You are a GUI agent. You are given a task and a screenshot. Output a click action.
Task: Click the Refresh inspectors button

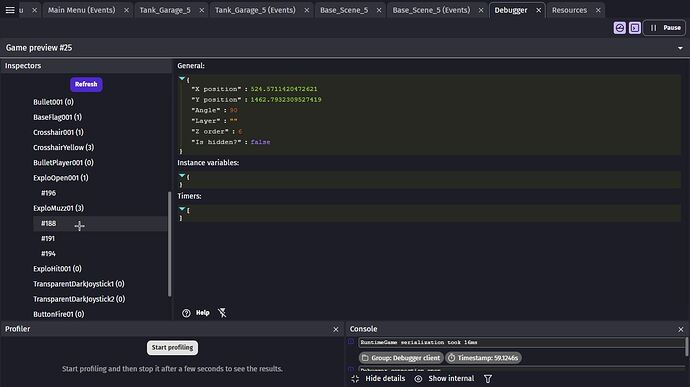coord(86,84)
